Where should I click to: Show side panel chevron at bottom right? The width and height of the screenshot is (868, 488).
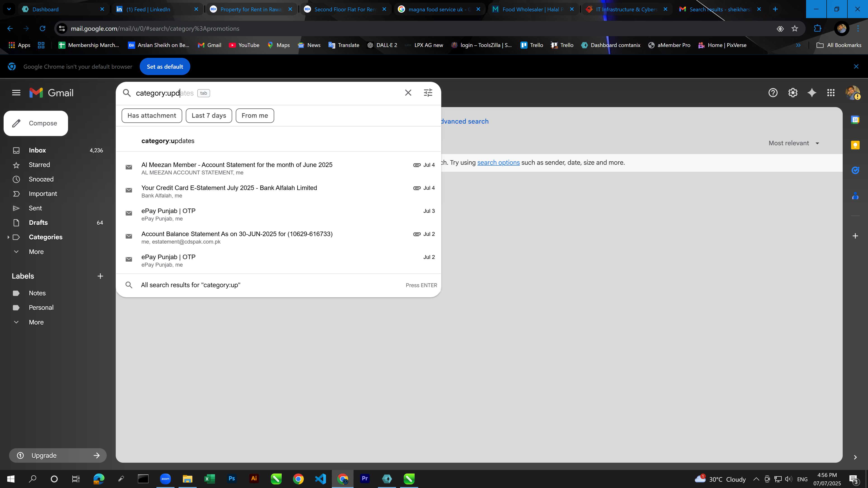click(855, 457)
